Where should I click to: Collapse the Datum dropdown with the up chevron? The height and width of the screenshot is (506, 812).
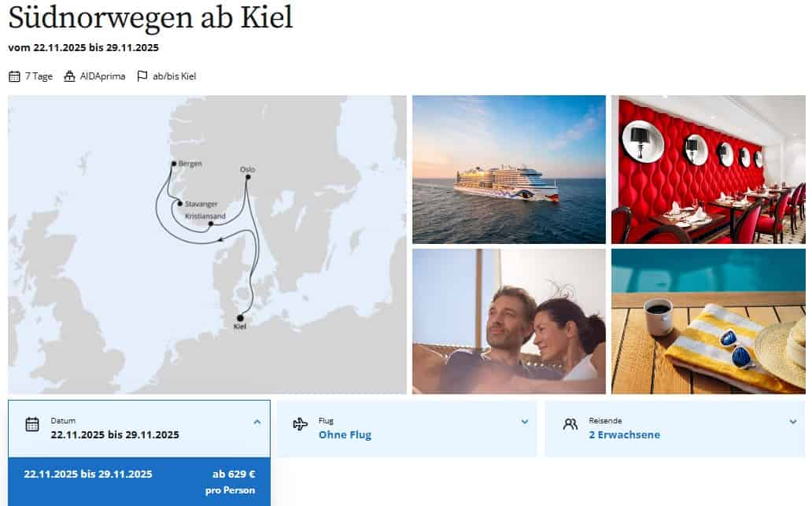click(257, 422)
